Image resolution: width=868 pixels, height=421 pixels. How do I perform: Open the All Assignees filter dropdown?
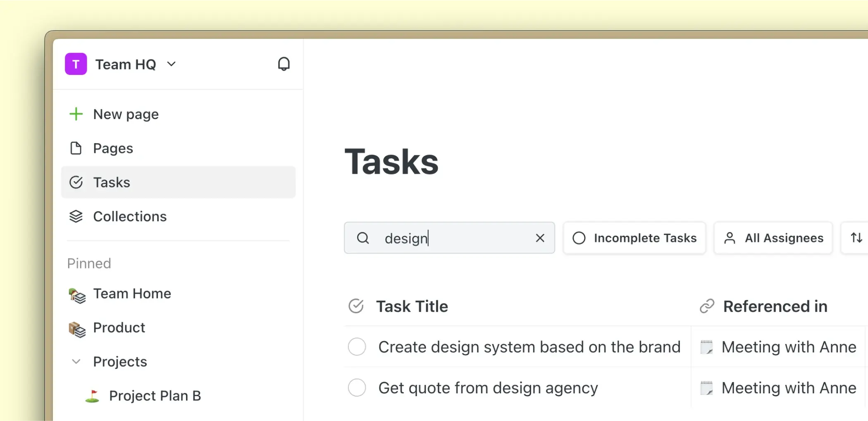[773, 238]
